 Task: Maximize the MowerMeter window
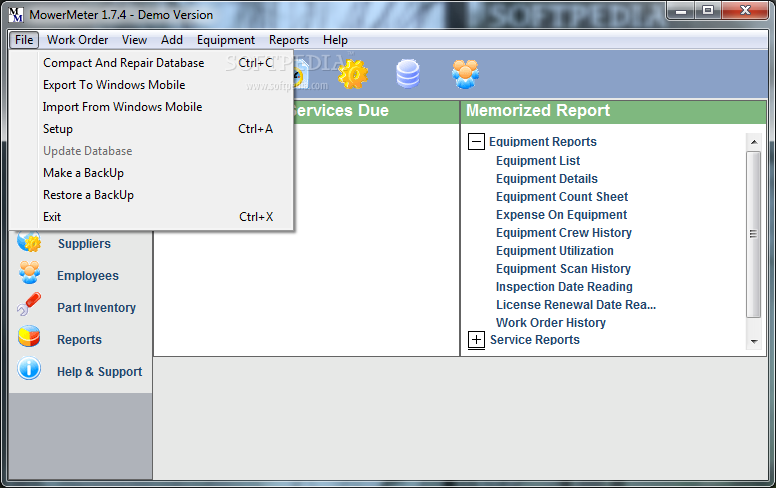[x=708, y=10]
